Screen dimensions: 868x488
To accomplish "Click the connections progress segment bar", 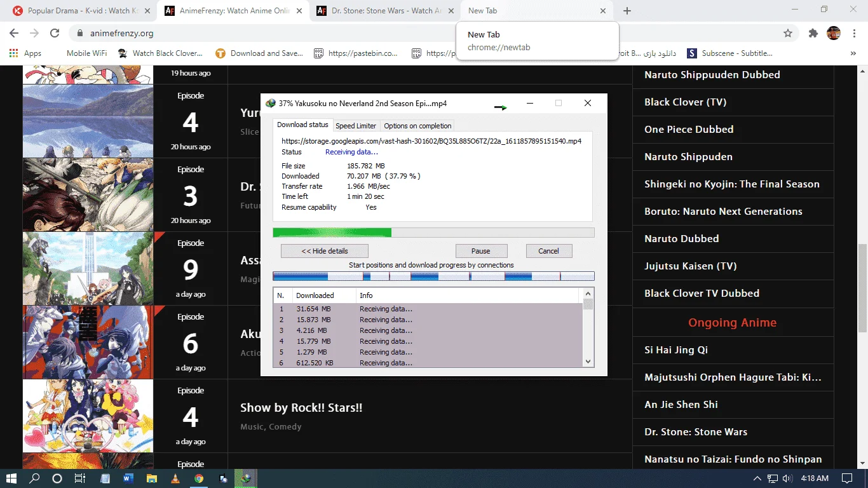I will click(433, 276).
